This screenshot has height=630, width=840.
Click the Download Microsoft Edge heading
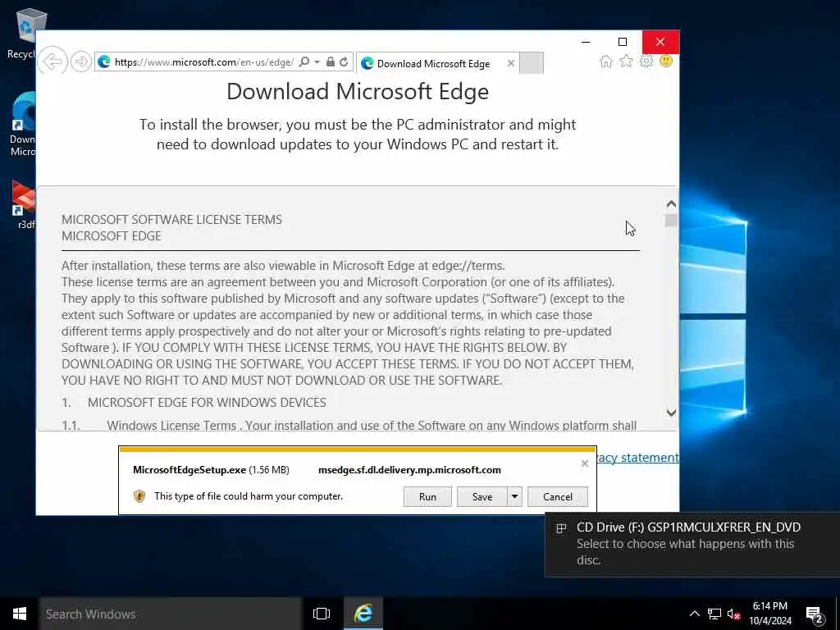coord(358,91)
